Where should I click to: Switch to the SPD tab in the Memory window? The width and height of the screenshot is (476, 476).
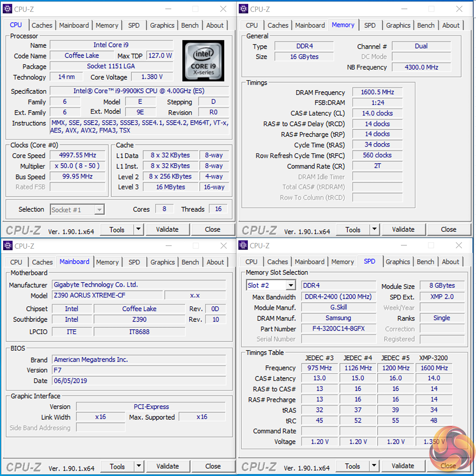point(370,25)
